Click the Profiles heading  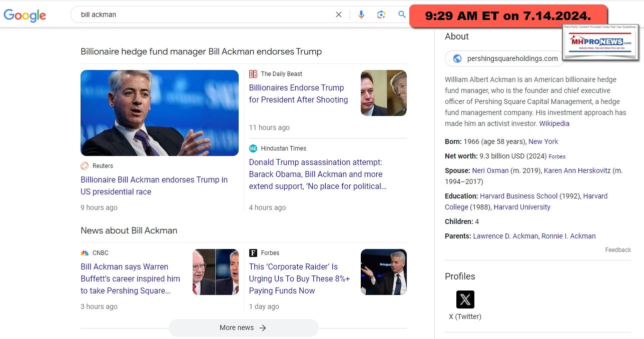tap(460, 276)
